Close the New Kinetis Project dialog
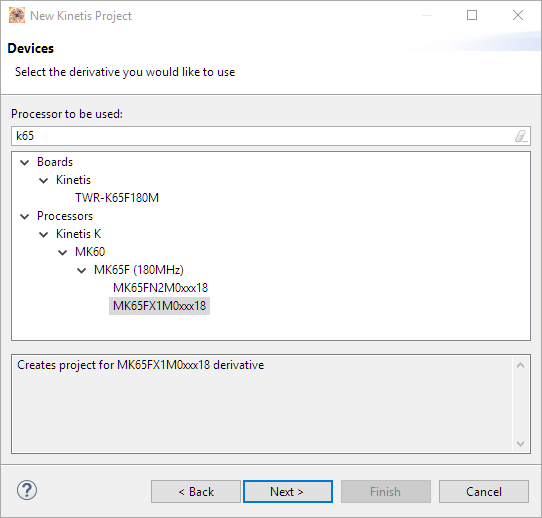The image size is (542, 518). (x=518, y=15)
